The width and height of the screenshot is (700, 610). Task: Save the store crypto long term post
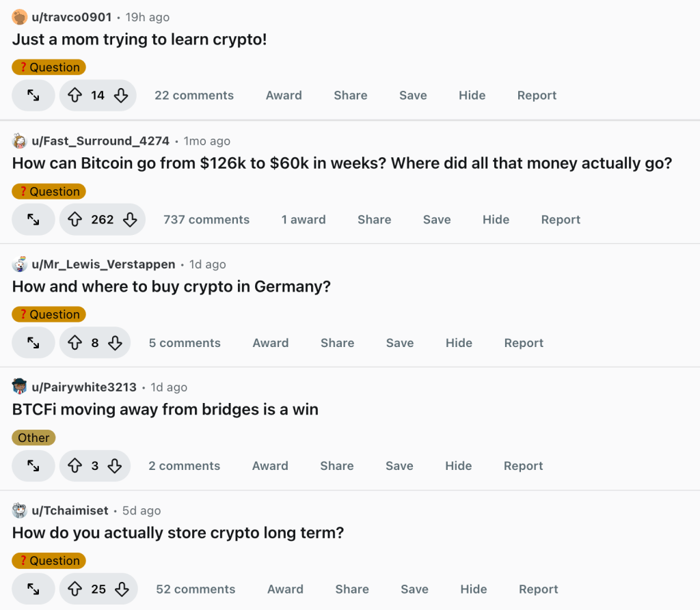tap(414, 589)
